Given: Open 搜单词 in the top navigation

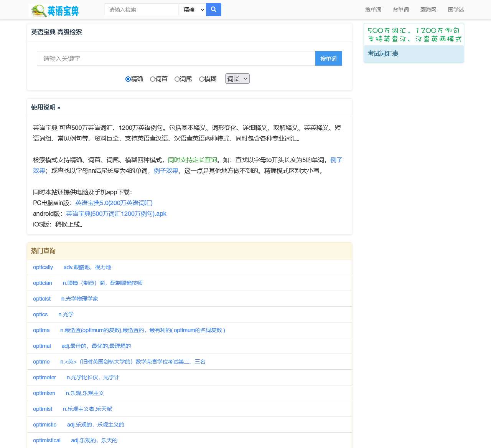Looking at the screenshot, I should click(x=373, y=10).
